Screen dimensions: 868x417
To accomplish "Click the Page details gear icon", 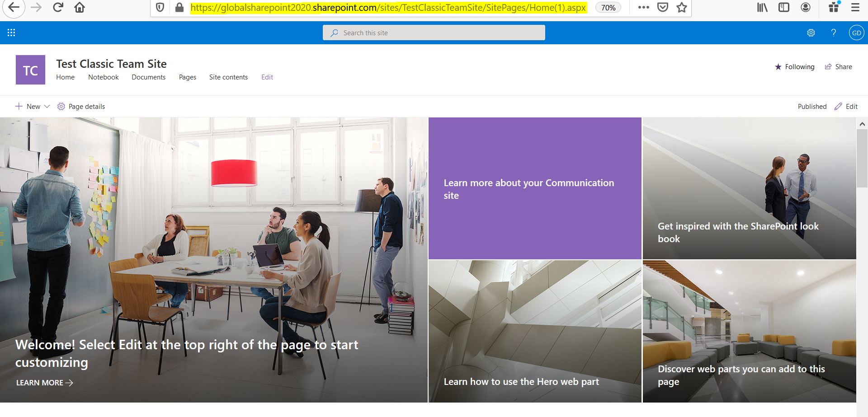I will pyautogui.click(x=61, y=107).
